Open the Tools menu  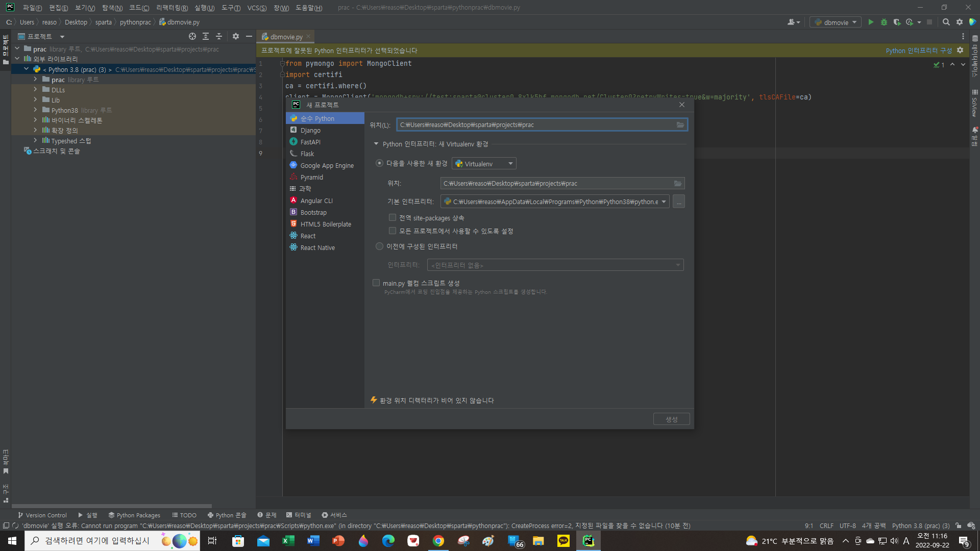coord(231,8)
